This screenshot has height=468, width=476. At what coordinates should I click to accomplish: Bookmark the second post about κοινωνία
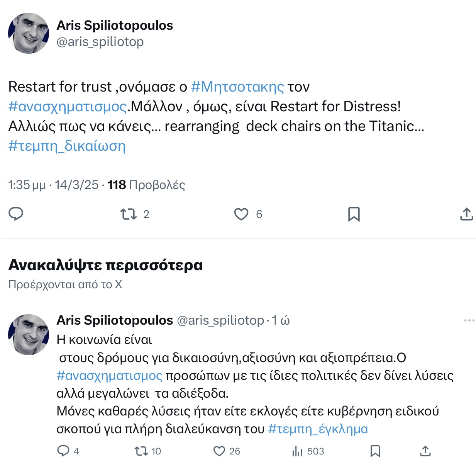coord(375,451)
